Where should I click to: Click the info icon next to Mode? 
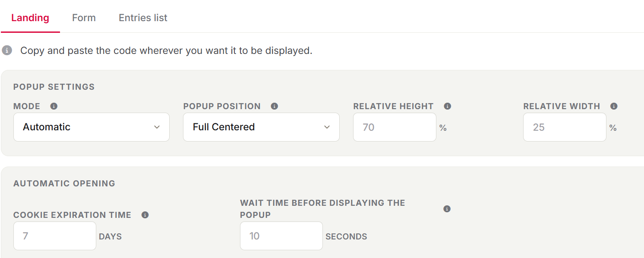tap(54, 106)
